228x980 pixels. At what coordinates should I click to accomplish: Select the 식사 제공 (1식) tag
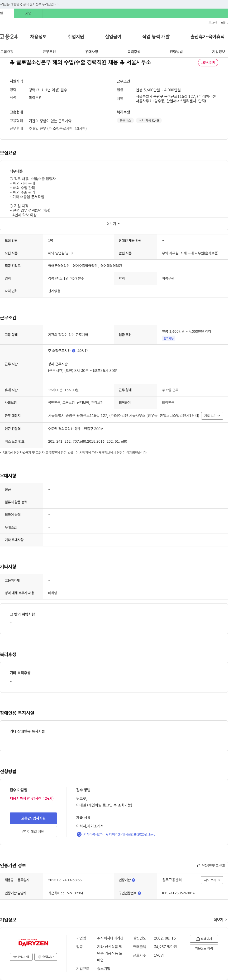click(149, 120)
